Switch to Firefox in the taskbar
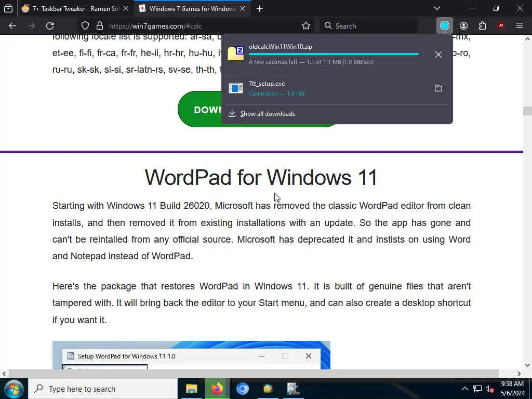 point(217,389)
